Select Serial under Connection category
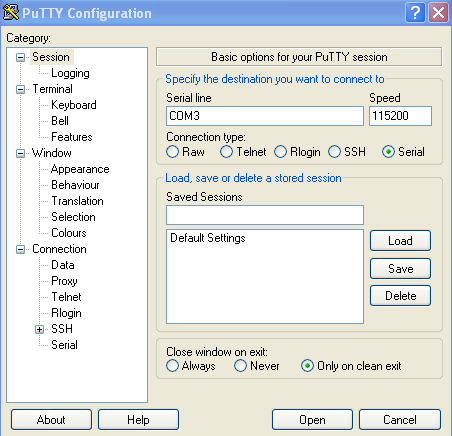 64,345
